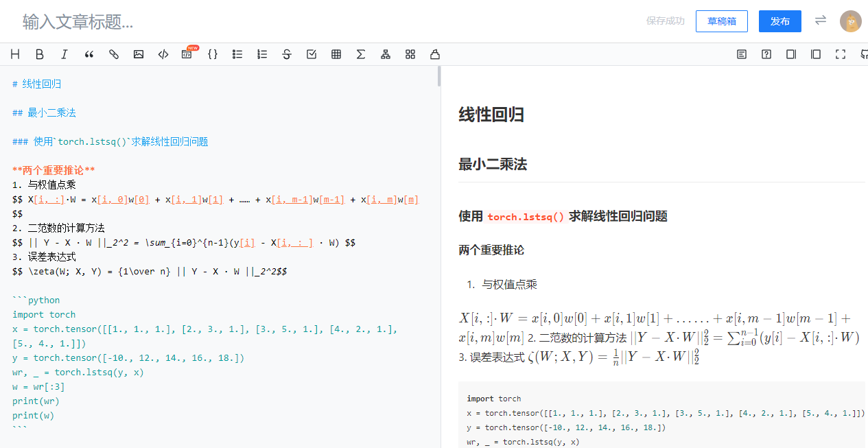Viewport: 868px width, 448px height.
Task: Insert inline code with the </> icon
Action: (x=163, y=54)
